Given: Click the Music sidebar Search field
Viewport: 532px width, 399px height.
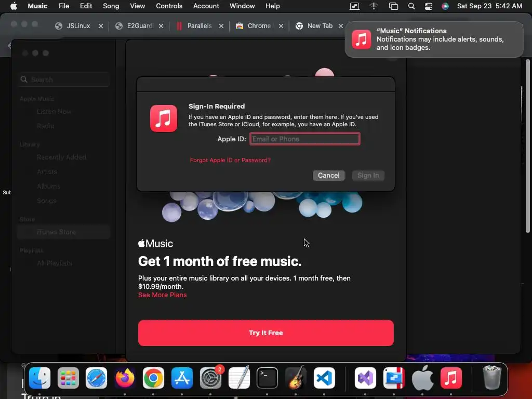Looking at the screenshot, I should point(64,79).
